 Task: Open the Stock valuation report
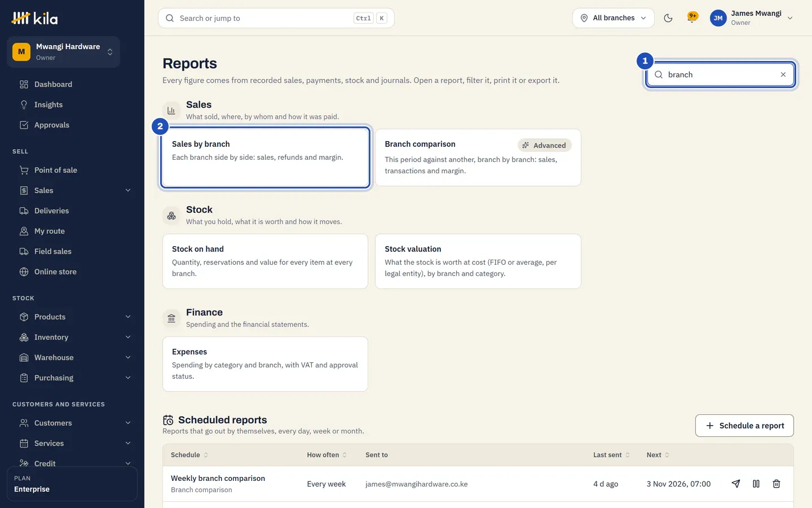(x=478, y=261)
